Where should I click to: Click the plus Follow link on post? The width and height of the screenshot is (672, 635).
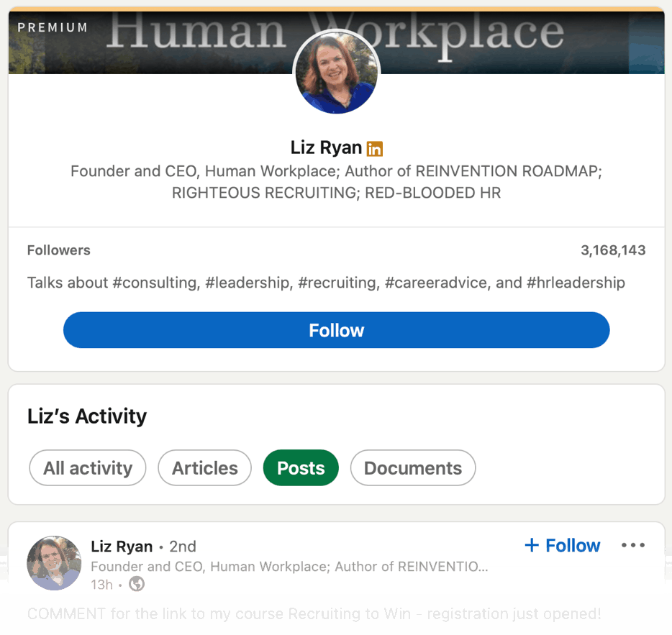pos(563,546)
